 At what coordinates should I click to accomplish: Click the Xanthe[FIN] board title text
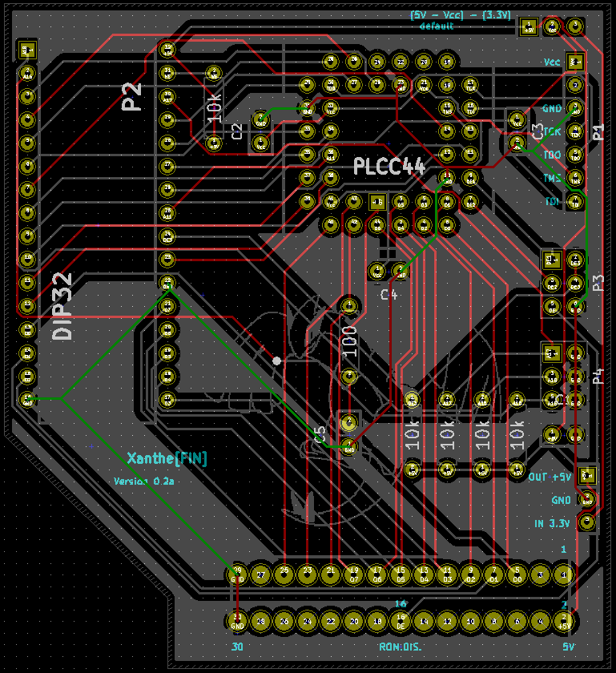(167, 457)
